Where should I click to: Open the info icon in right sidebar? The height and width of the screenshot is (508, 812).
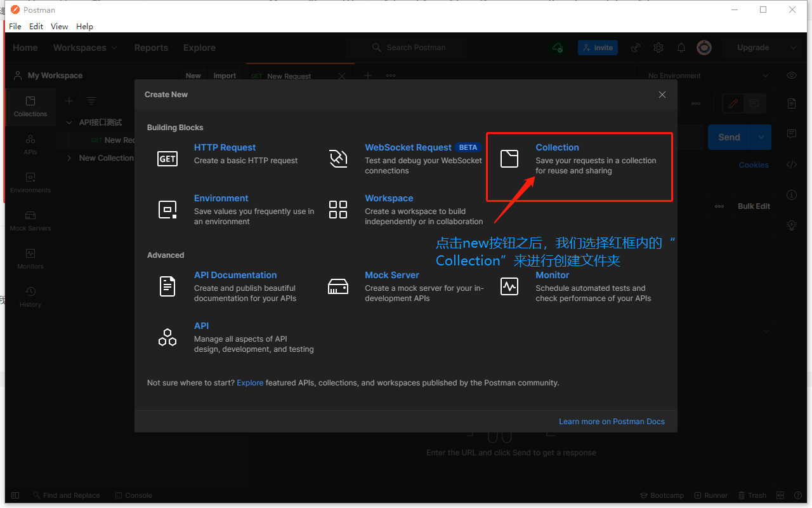coord(792,195)
